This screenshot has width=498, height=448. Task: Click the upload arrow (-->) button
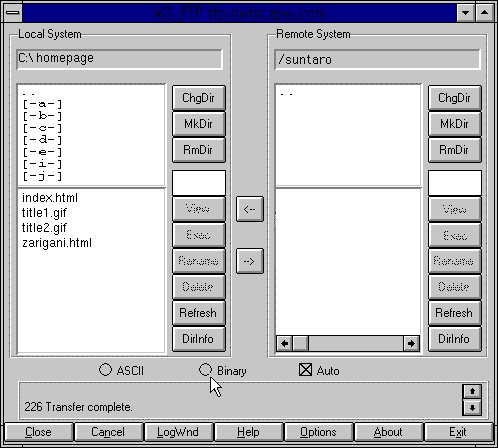(x=250, y=261)
